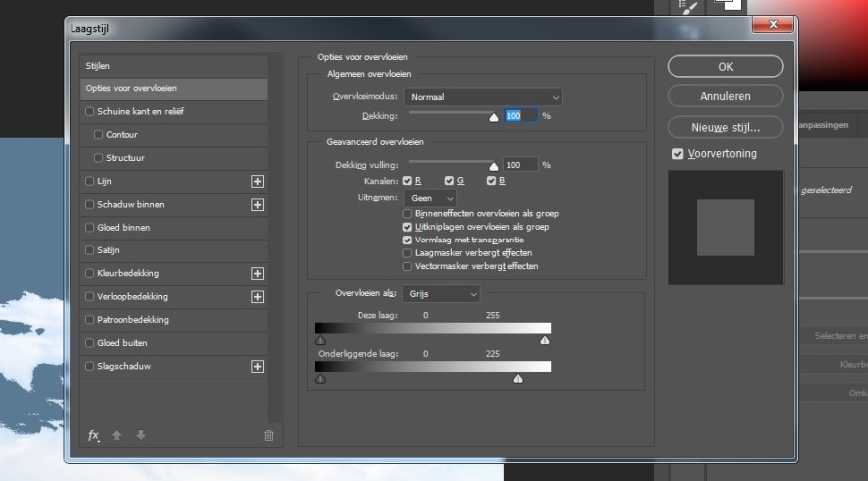
Task: Open the Overvloeien als Grijs dropdown
Action: tap(441, 294)
